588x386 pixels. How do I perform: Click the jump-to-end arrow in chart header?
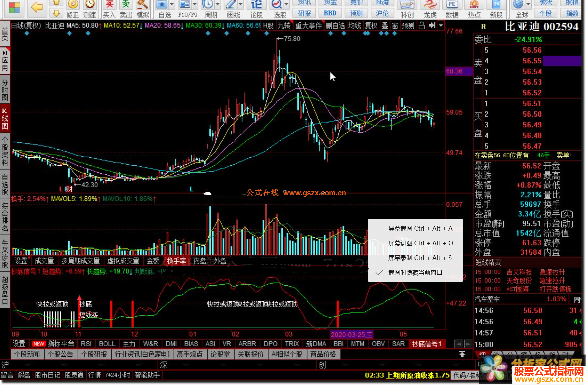point(432,26)
